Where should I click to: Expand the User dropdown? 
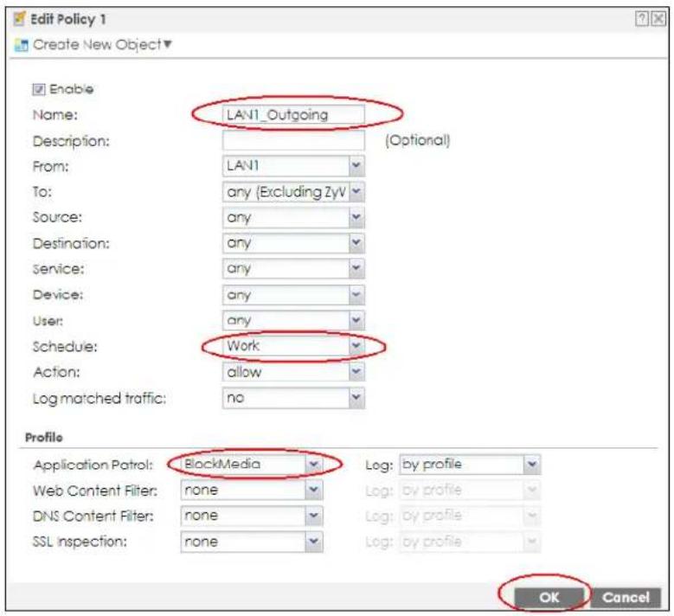coord(293,320)
